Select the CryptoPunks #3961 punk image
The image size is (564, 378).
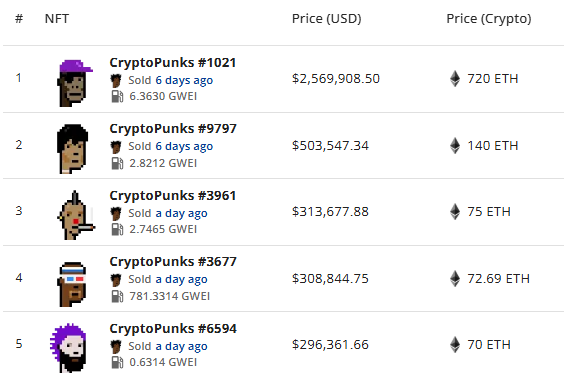[76, 215]
